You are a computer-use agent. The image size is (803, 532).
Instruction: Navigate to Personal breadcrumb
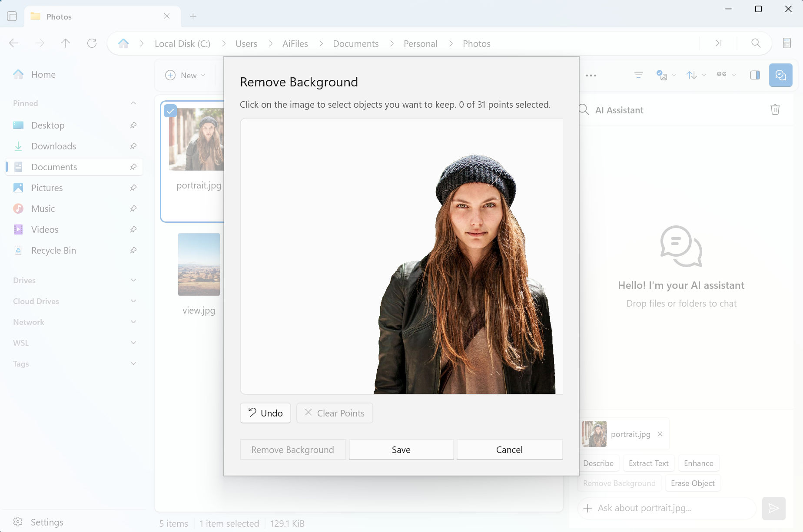(420, 43)
